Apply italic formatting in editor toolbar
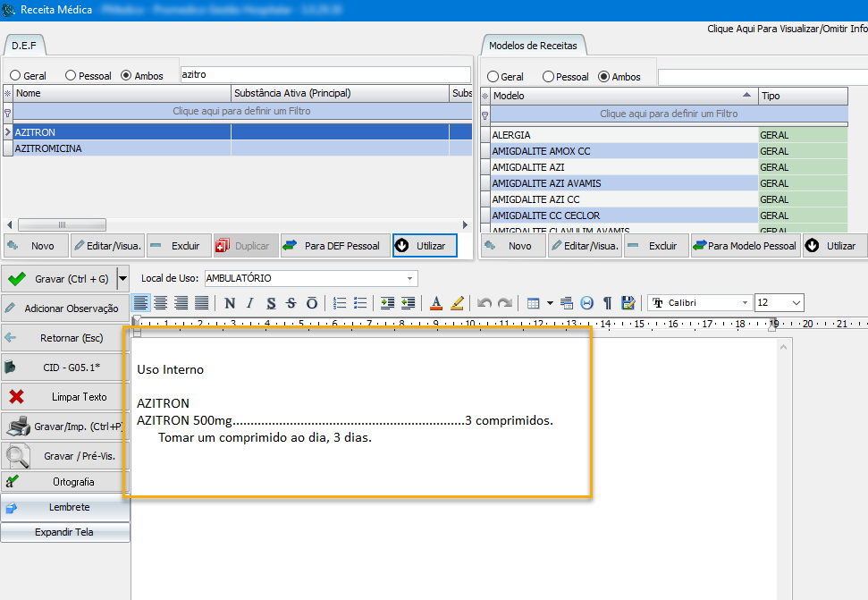Image resolution: width=868 pixels, height=600 pixels. coord(250,303)
